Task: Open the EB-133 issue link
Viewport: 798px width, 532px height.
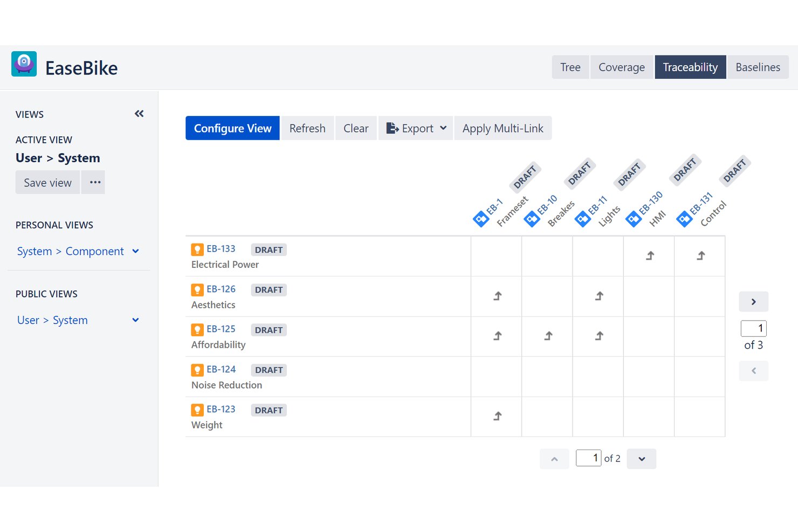Action: coord(221,249)
